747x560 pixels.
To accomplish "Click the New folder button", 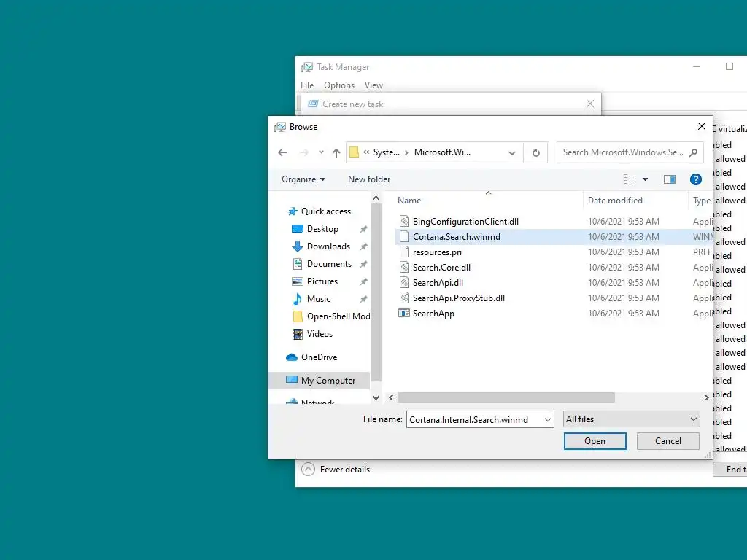I will coord(369,179).
